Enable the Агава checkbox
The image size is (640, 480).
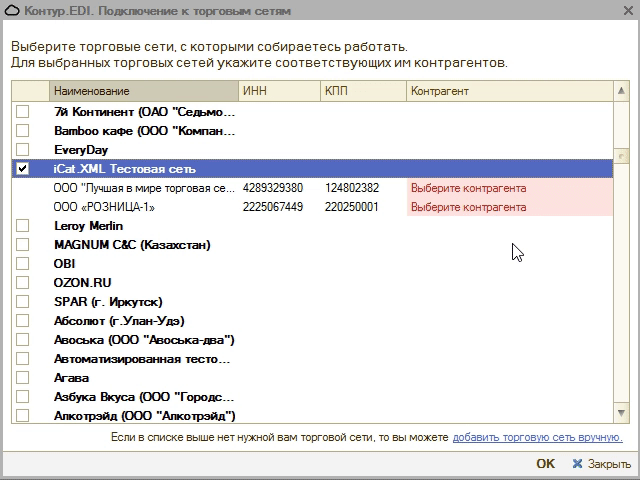pyautogui.click(x=22, y=378)
